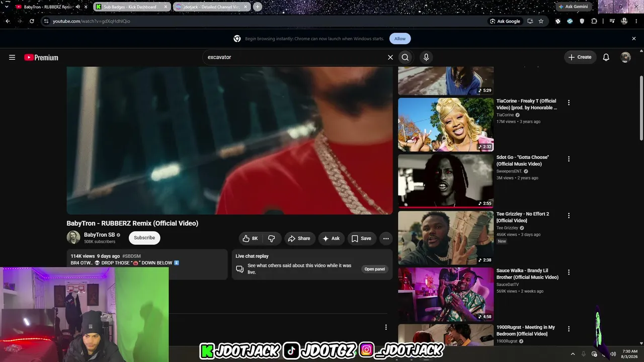View site information in address bar
This screenshot has height=362, width=644.
point(46,21)
